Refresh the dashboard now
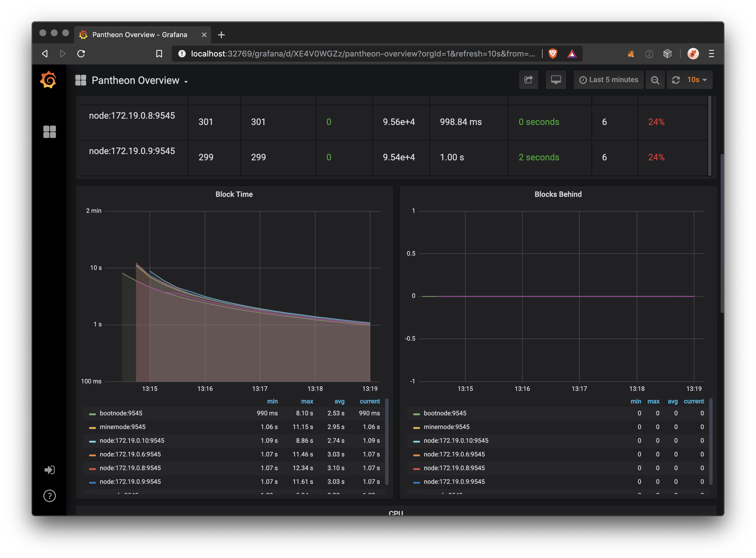This screenshot has width=756, height=558. tap(675, 80)
